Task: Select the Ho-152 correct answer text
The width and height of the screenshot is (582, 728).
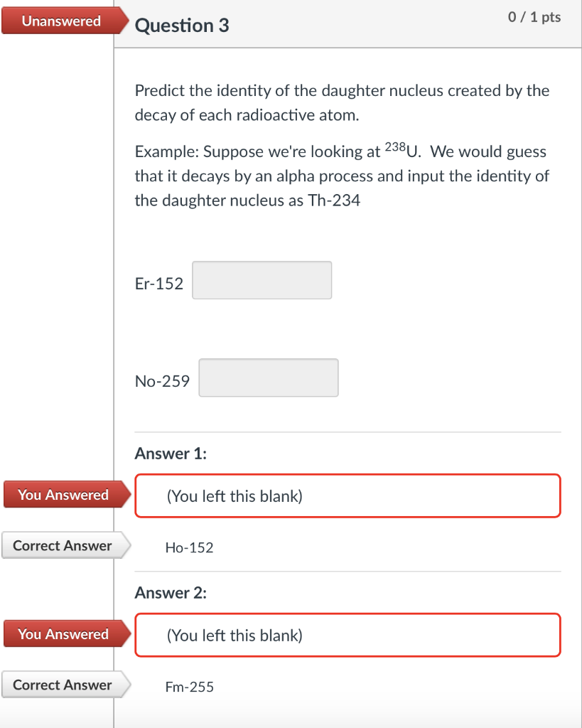Action: pos(190,547)
